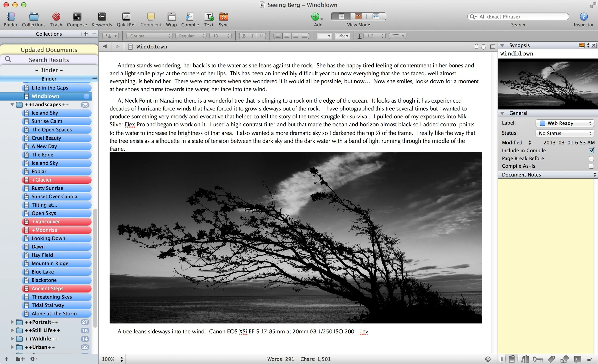
Task: Enable Compile As-Is checkbox
Action: click(x=591, y=166)
